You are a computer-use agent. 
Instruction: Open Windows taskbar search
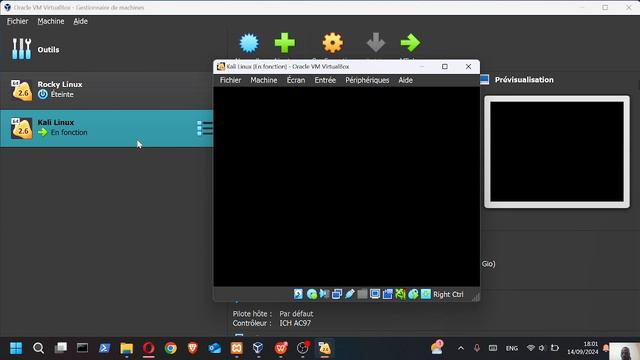tap(38, 348)
